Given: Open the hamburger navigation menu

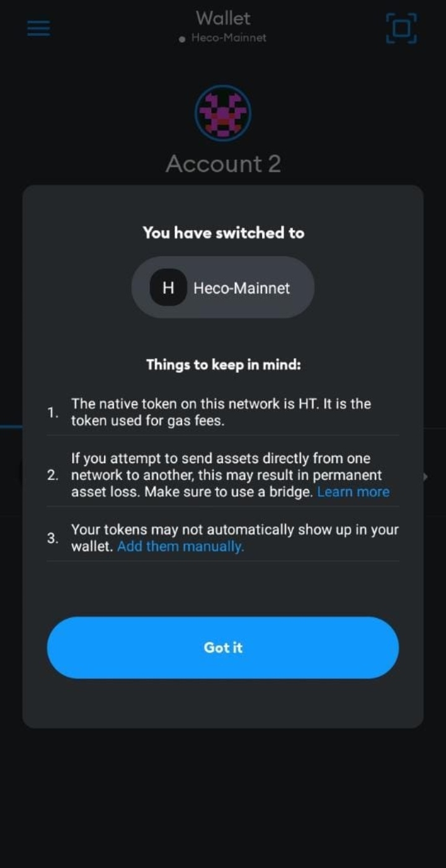Looking at the screenshot, I should tap(37, 28).
